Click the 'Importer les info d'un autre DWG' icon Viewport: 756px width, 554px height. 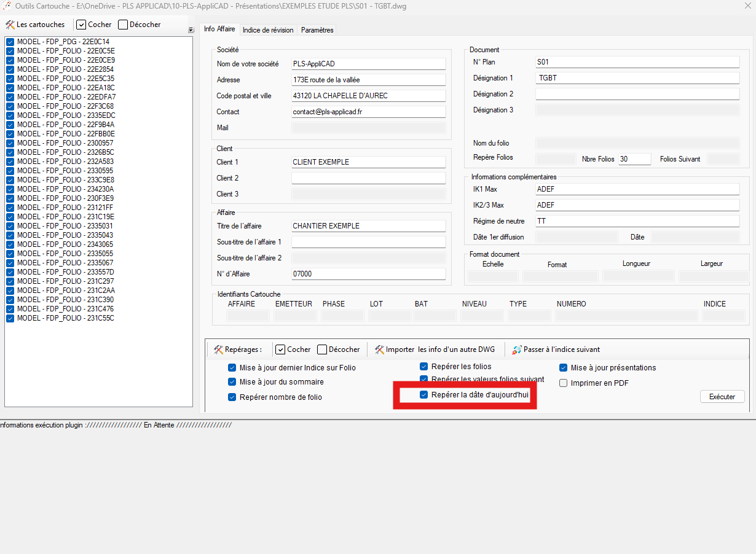[x=379, y=349]
